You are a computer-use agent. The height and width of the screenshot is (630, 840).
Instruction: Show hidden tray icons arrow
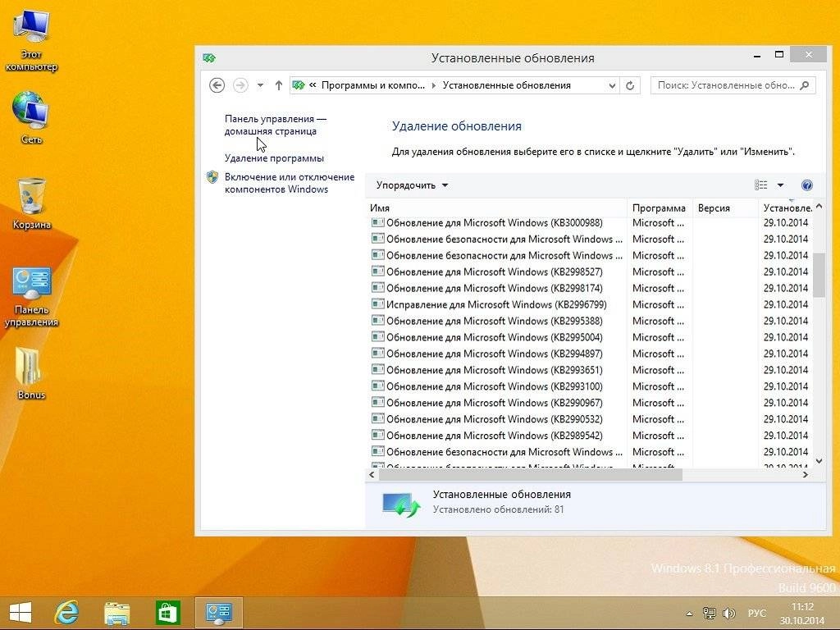[x=689, y=614]
